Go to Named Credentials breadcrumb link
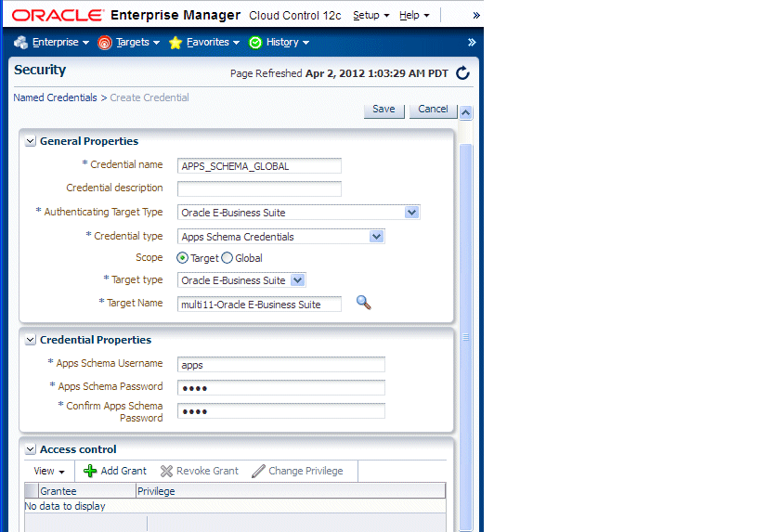The image size is (780, 532). 55,97
